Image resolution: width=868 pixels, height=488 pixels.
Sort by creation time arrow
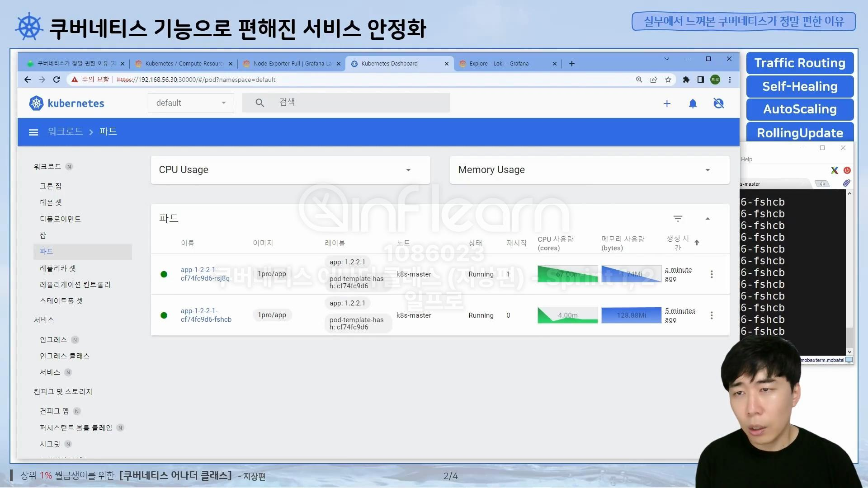coord(697,243)
